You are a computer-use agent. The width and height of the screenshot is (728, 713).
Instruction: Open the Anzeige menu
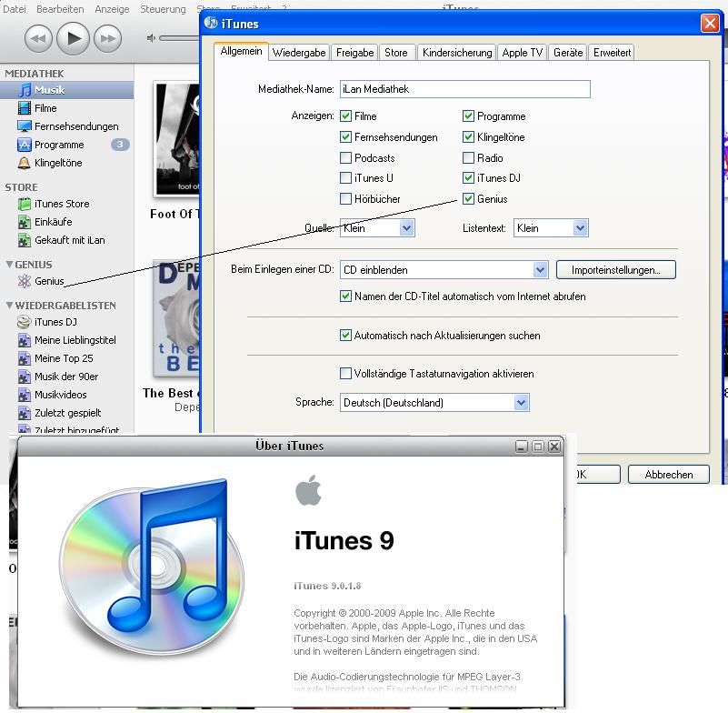pyautogui.click(x=112, y=9)
